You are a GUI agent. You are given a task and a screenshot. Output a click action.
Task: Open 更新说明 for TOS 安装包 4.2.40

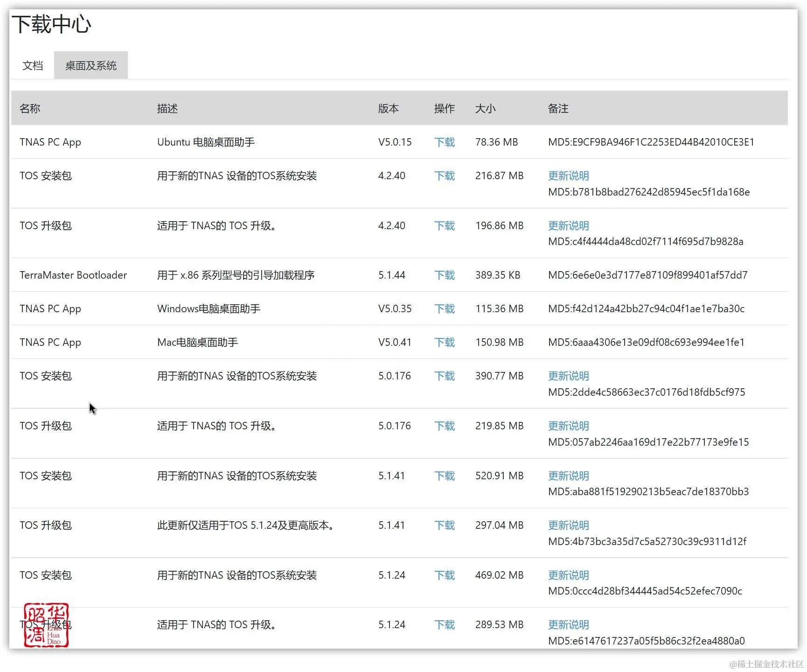click(x=569, y=176)
